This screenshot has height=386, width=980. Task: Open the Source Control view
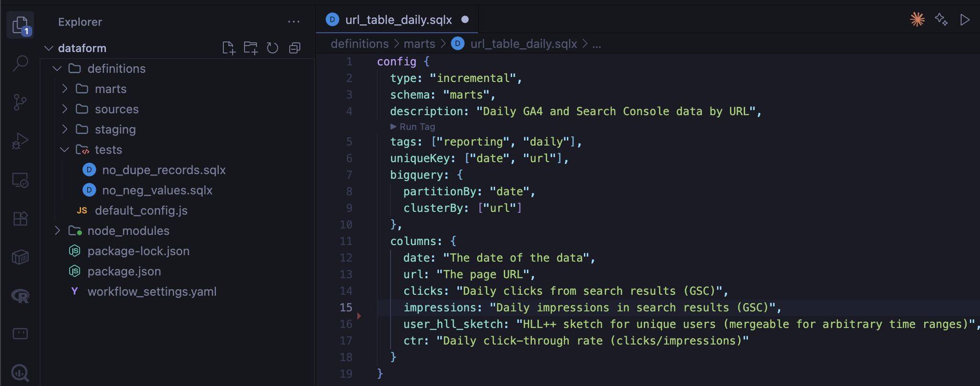point(20,102)
